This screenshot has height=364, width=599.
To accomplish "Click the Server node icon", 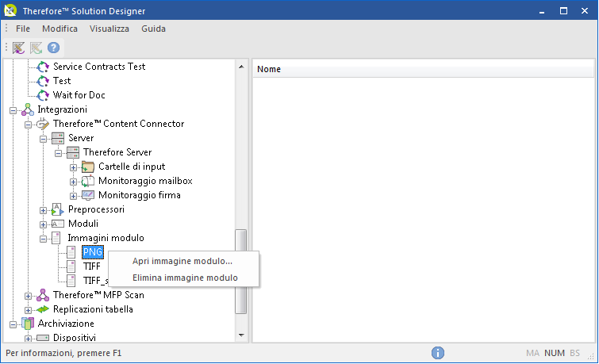I will tap(58, 138).
